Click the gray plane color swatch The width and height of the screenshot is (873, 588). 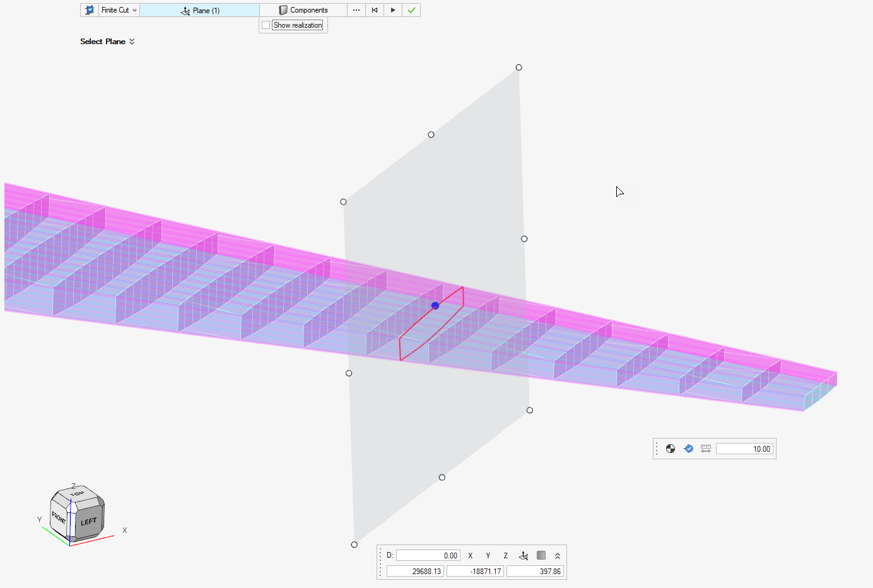(x=541, y=556)
